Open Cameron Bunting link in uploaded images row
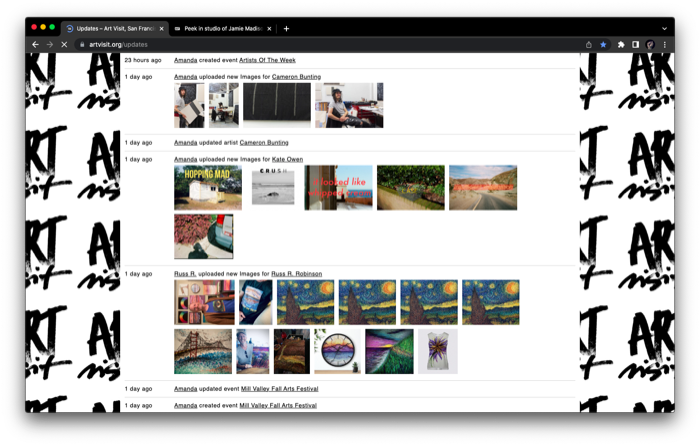 pyautogui.click(x=296, y=77)
